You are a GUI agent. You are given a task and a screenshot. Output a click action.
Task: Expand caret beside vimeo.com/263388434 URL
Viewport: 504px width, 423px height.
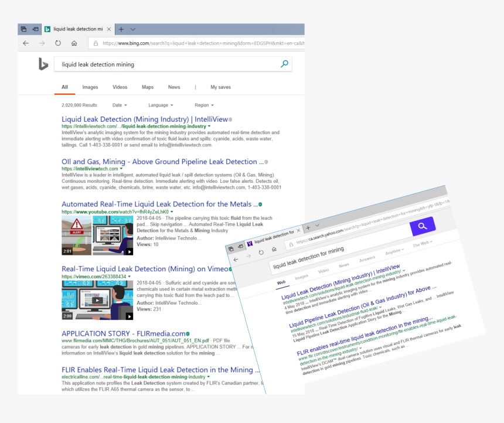coord(129,277)
